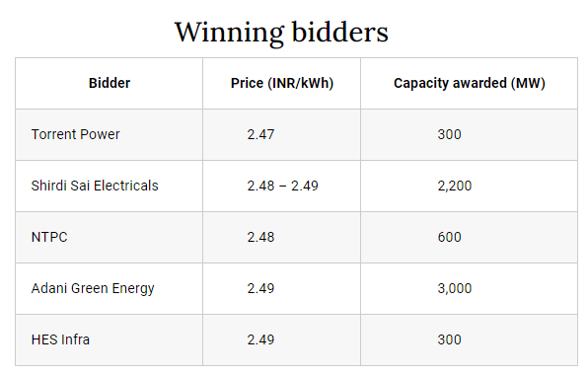The height and width of the screenshot is (375, 588).
Task: Click the 2.48 – 2.49 price range
Action: [x=281, y=186]
